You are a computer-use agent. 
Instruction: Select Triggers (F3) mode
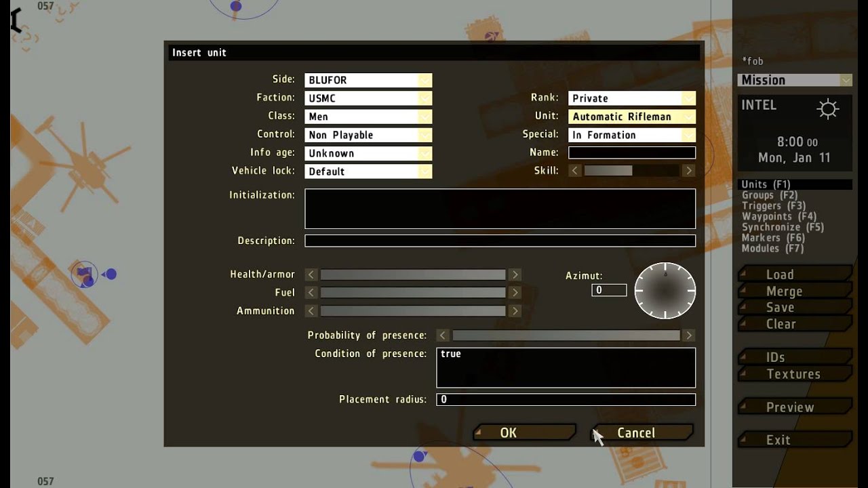(x=774, y=206)
